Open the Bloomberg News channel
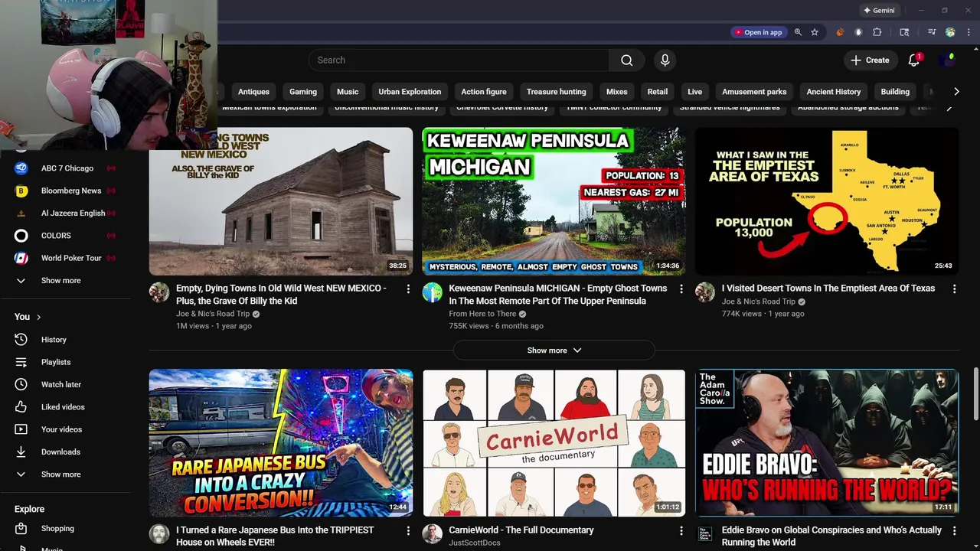This screenshot has width=980, height=551. 71,191
